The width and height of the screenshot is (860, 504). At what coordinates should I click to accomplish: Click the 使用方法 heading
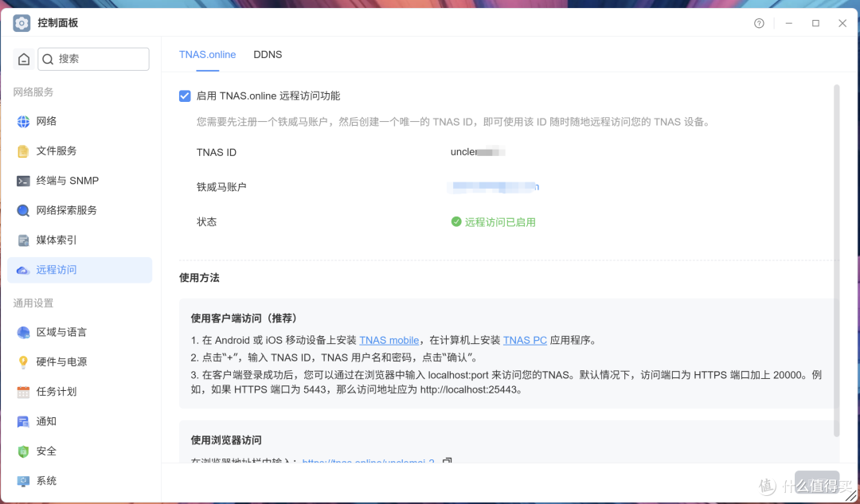point(199,278)
